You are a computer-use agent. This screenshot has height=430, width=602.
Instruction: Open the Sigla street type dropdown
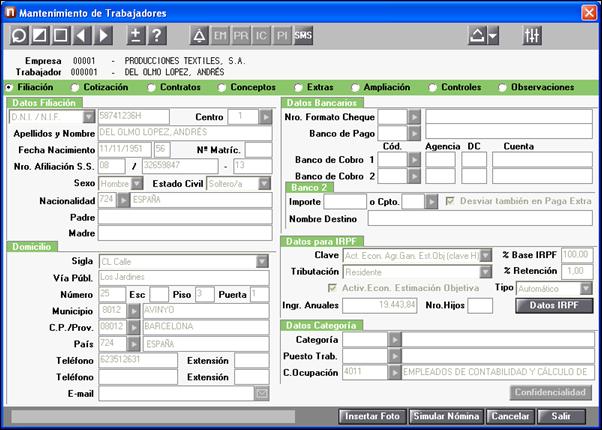[x=262, y=261]
